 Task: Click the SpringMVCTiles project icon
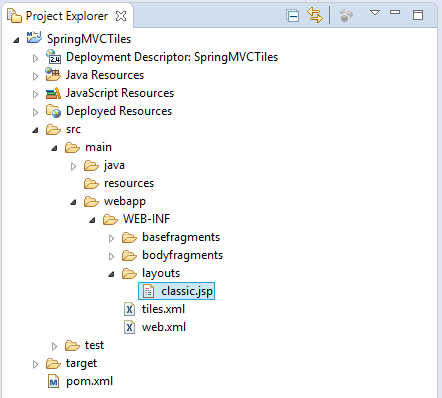pyautogui.click(x=34, y=37)
